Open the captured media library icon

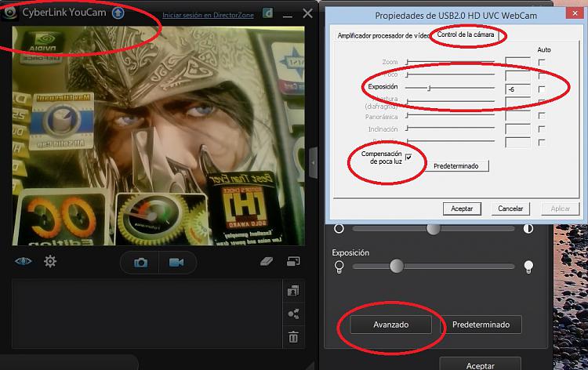pos(293,291)
